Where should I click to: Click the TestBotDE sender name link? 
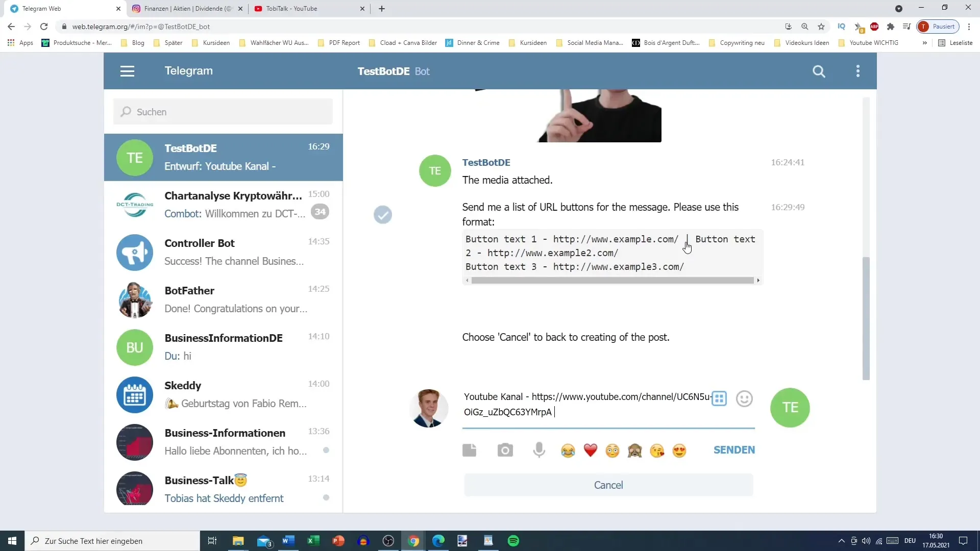tap(486, 162)
